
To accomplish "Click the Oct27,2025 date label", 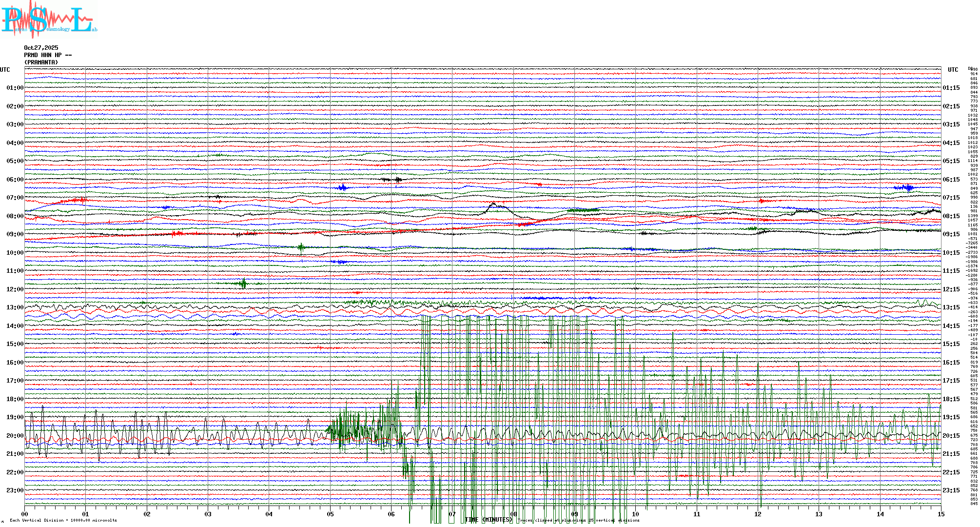I will [x=41, y=48].
